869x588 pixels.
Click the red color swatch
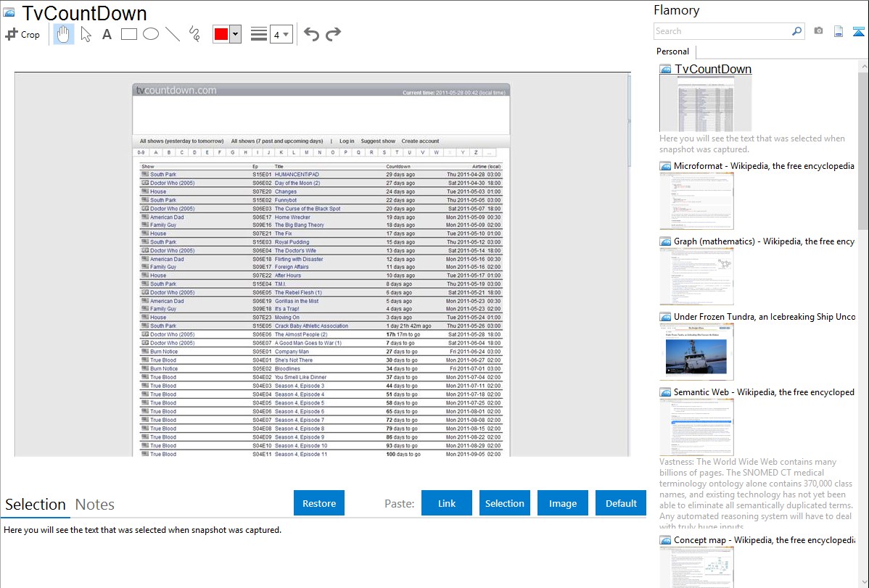(x=221, y=34)
